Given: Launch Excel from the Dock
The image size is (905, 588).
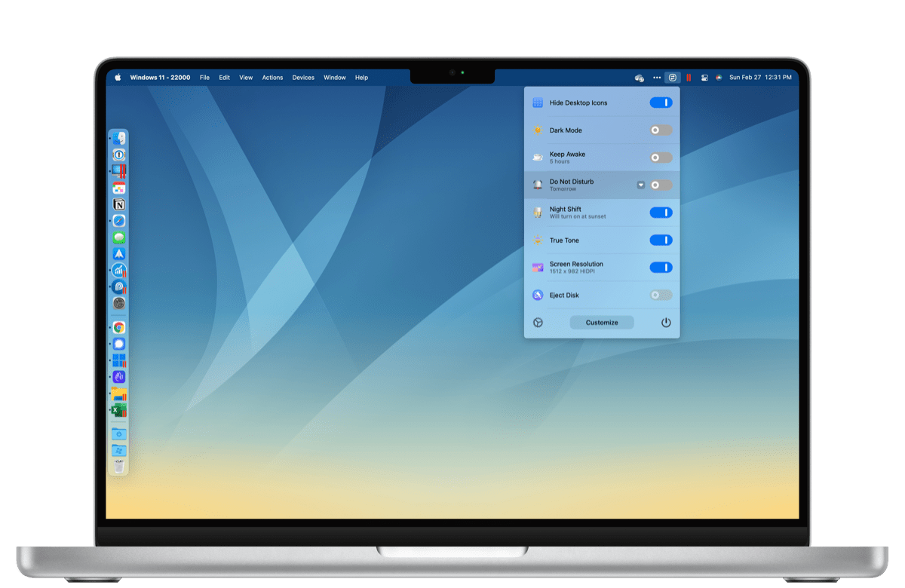Looking at the screenshot, I should point(119,410).
